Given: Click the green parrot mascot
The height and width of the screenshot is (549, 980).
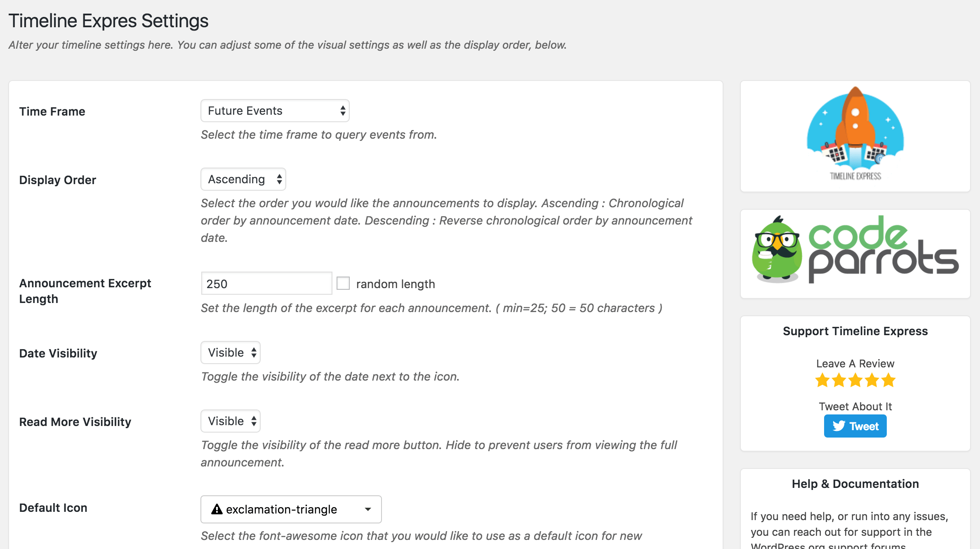Looking at the screenshot, I should coord(776,251).
